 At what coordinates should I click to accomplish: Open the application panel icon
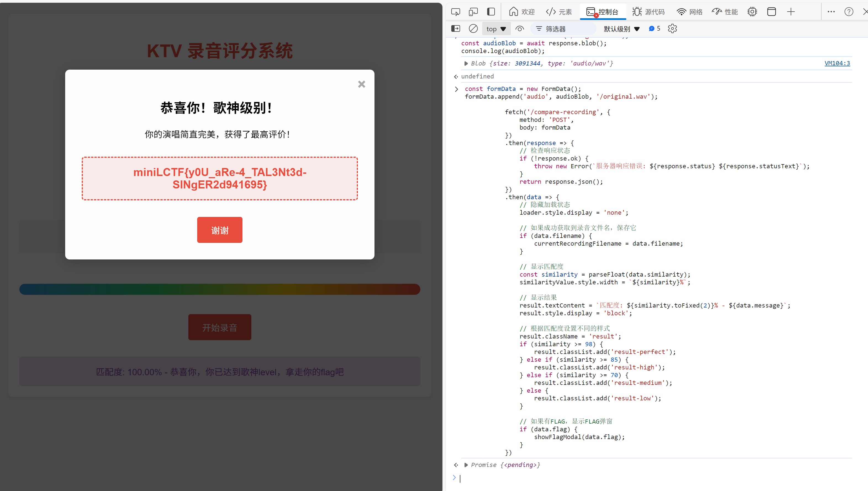point(771,12)
